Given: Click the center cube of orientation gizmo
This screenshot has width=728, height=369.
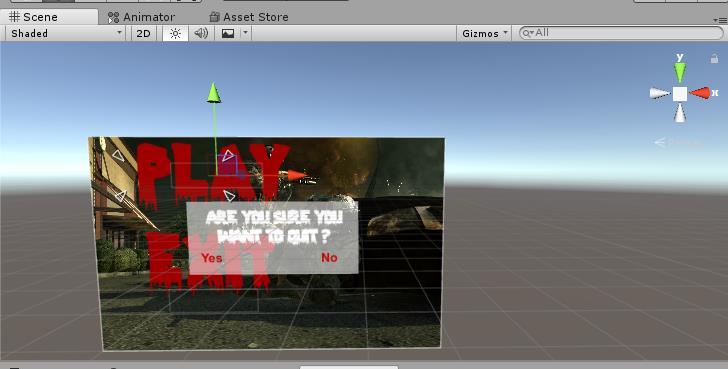Looking at the screenshot, I should [x=680, y=94].
